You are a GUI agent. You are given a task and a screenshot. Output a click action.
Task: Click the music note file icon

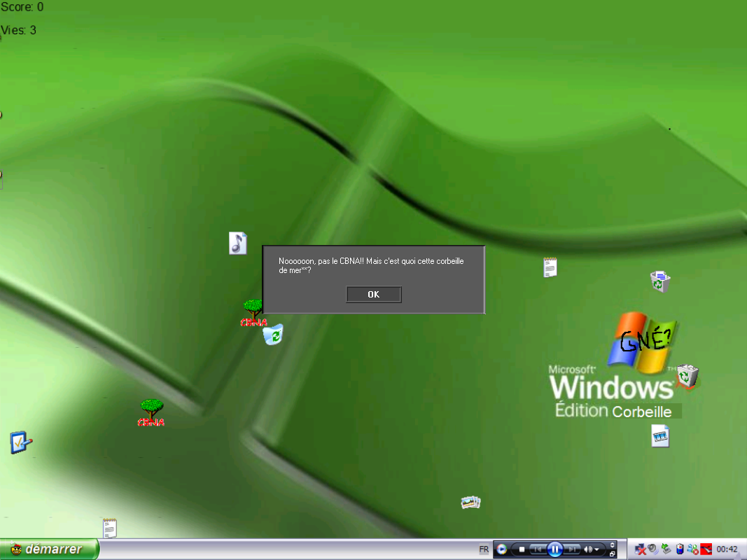tap(238, 243)
